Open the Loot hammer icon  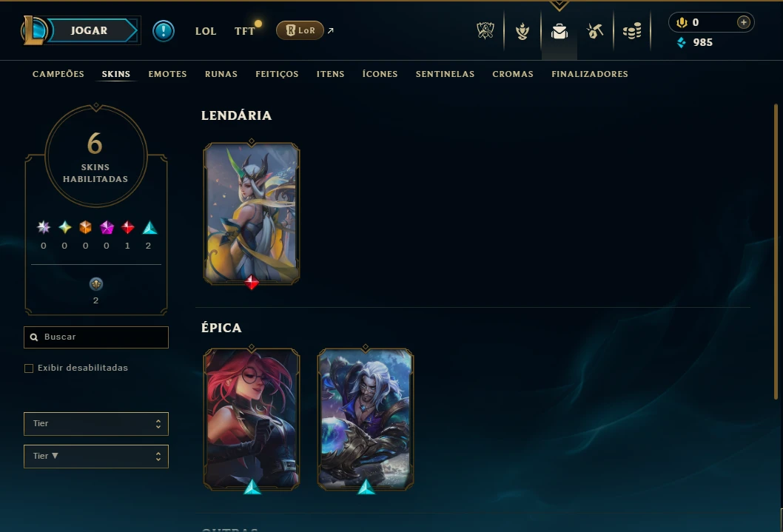[x=595, y=31]
